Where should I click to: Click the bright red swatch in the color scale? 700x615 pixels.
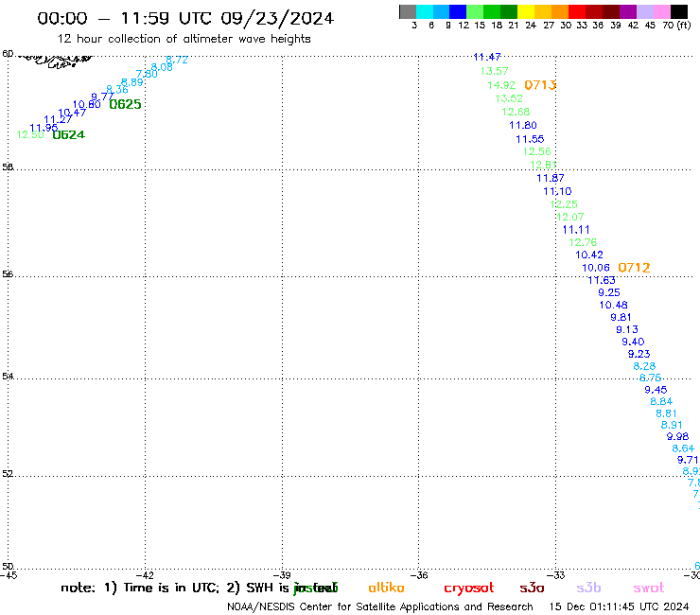tap(577, 11)
